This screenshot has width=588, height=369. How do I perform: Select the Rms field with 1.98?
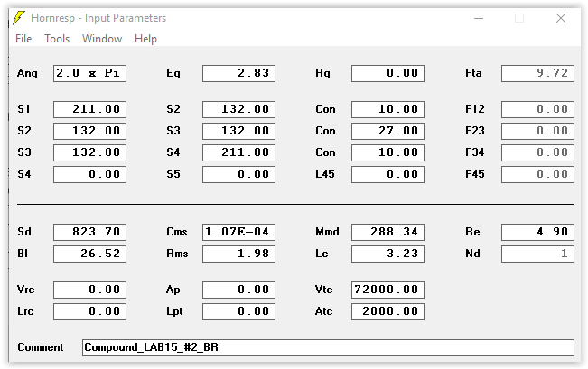(238, 254)
